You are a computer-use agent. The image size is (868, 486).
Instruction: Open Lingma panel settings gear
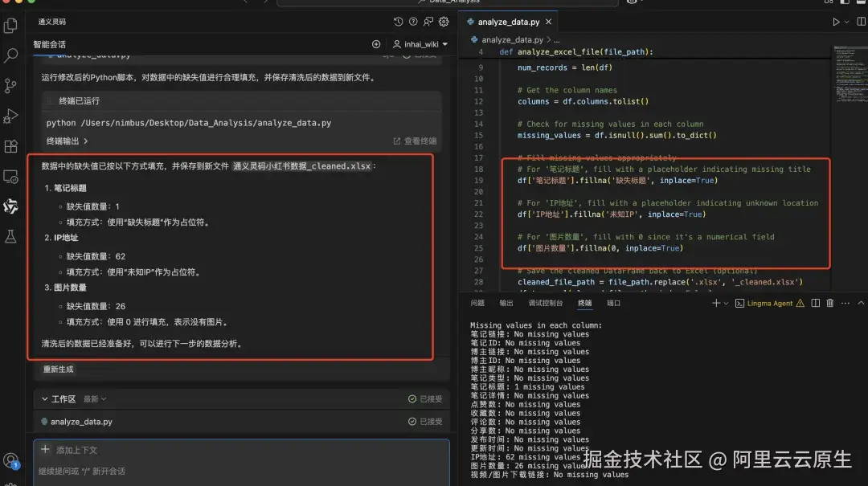444,22
